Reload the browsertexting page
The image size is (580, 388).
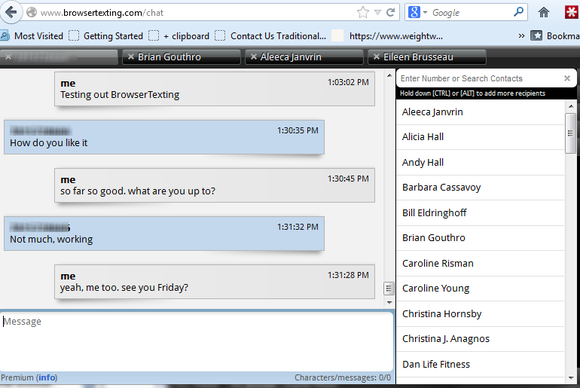[x=391, y=13]
